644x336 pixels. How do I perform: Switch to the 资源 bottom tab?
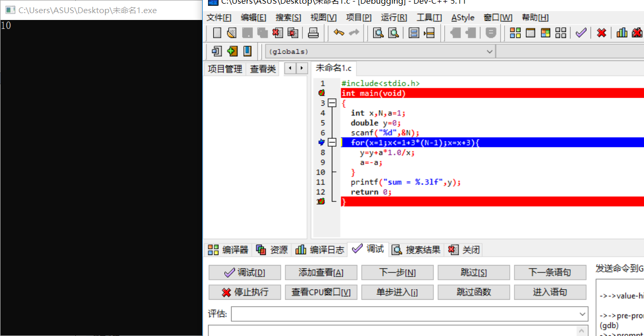point(272,250)
